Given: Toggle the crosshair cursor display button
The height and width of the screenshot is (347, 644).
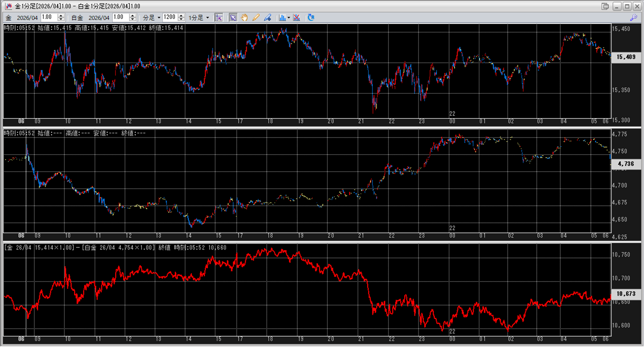Looking at the screenshot, I should pos(219,18).
